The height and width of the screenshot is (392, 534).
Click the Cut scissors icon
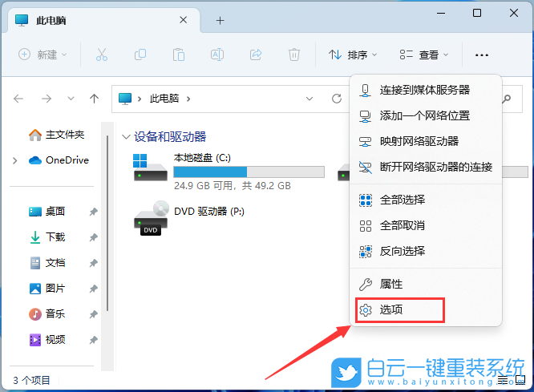(102, 55)
